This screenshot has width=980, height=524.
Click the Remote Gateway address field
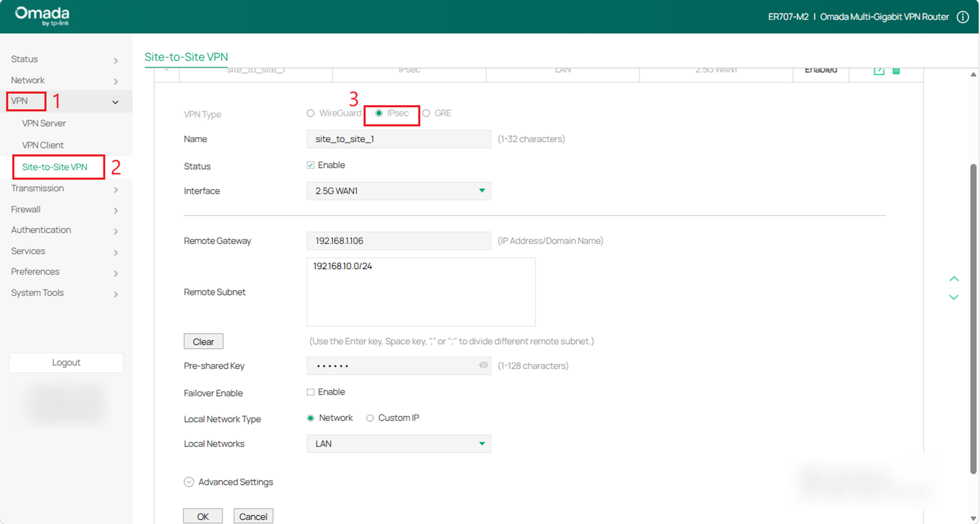tap(398, 241)
